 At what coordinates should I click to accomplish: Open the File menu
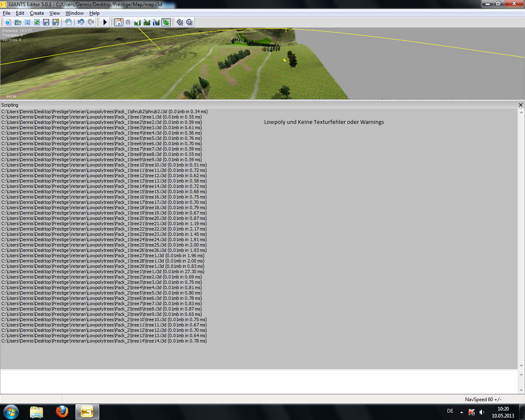pyautogui.click(x=7, y=13)
